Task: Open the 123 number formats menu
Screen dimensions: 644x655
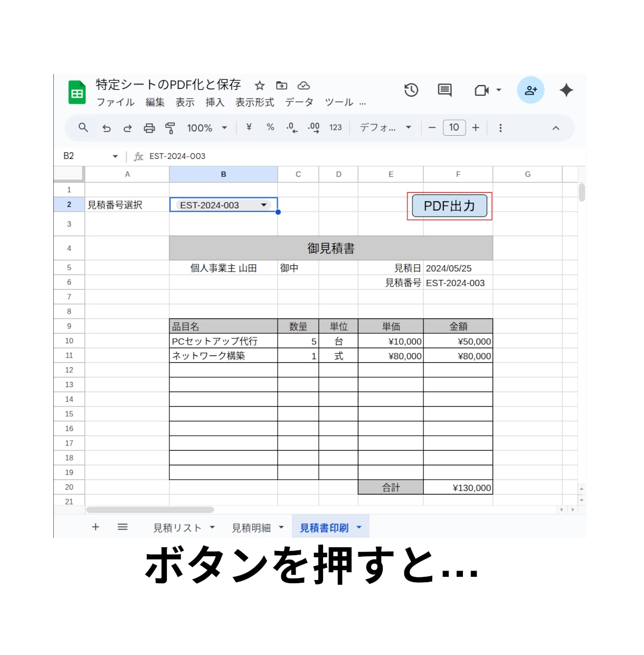Action: pyautogui.click(x=336, y=128)
